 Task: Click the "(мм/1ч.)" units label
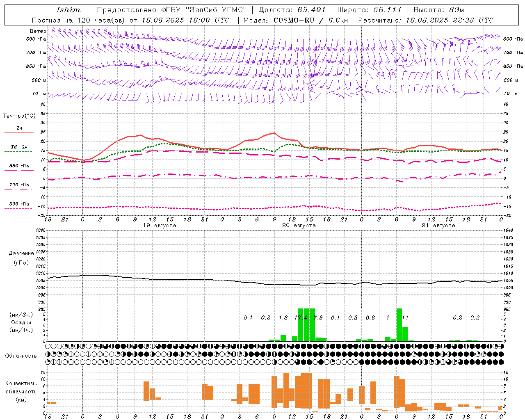click(x=21, y=330)
